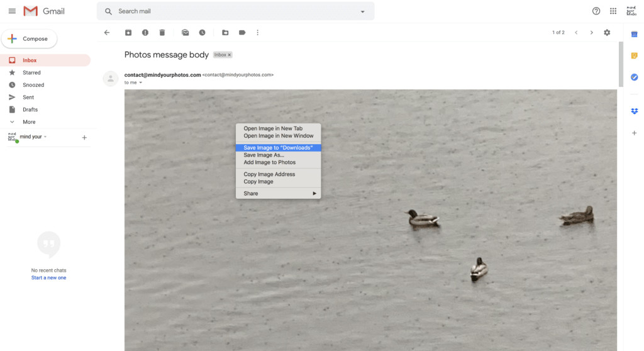Open the account profile avatar
This screenshot has width=644, height=351.
point(631,11)
